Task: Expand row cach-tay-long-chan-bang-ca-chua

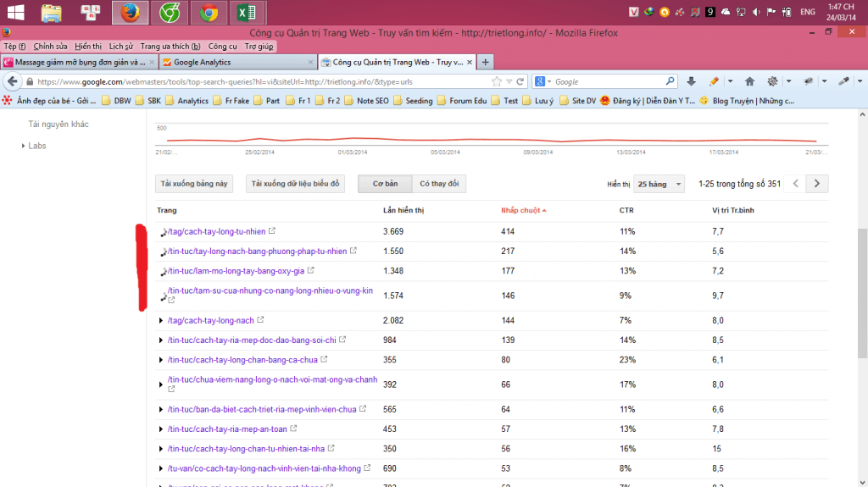Action: point(160,360)
